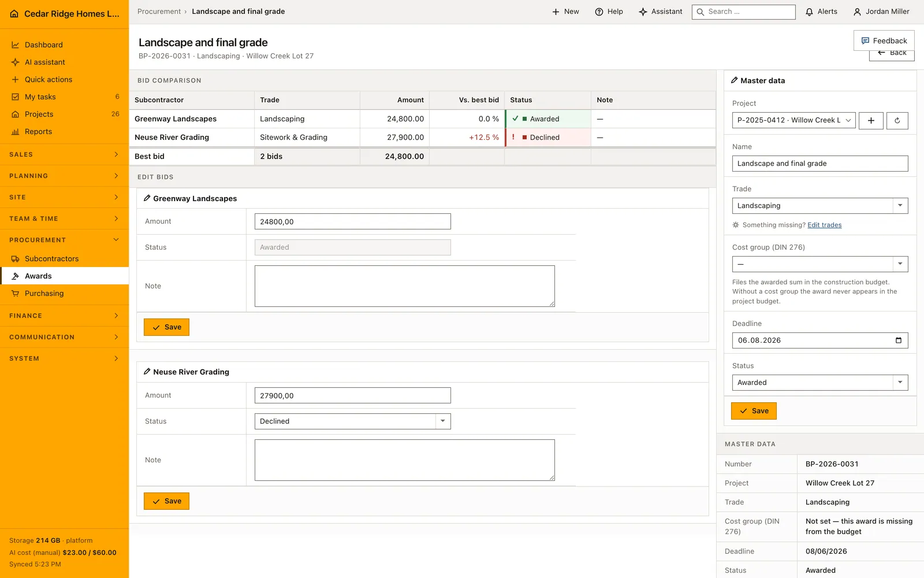This screenshot has height=578, width=924.
Task: Open Reports in sidebar
Action: (64, 131)
